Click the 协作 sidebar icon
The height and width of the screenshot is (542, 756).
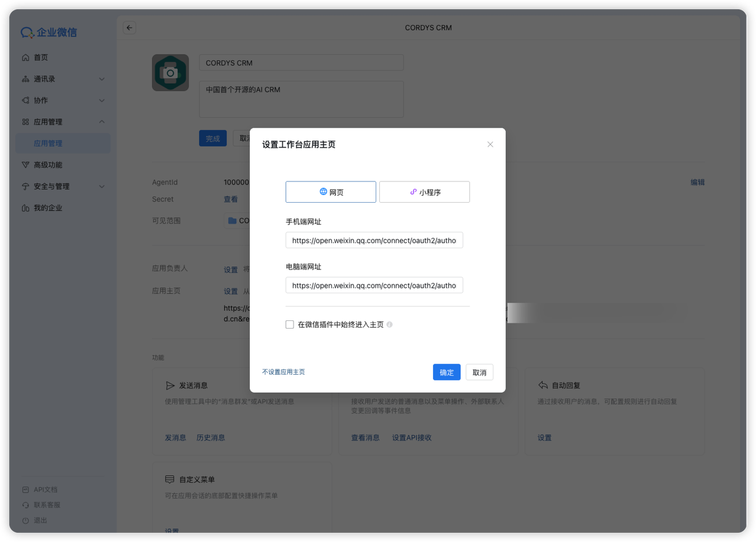[25, 100]
